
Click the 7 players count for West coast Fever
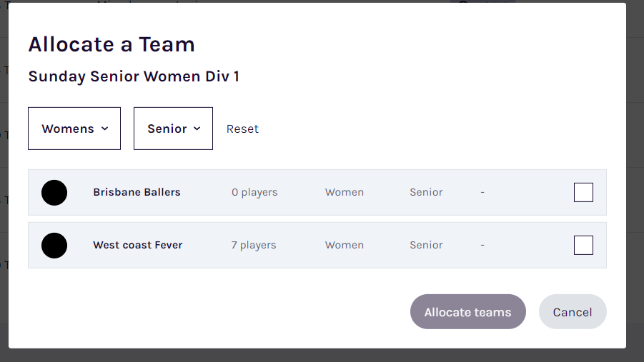(x=254, y=246)
